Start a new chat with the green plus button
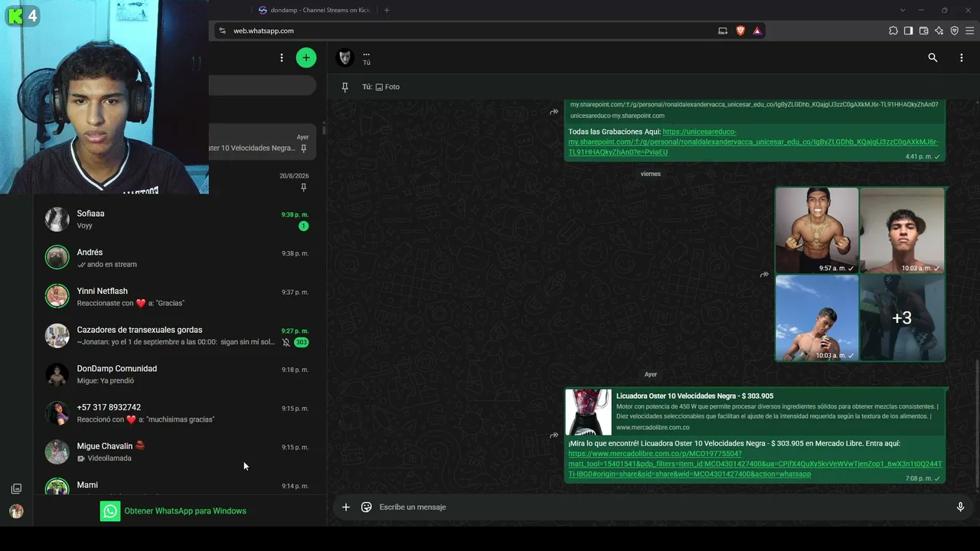 coord(306,57)
